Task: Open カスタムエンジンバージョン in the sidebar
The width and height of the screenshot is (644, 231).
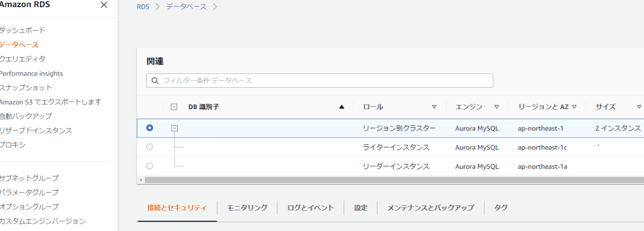Action: (42, 221)
